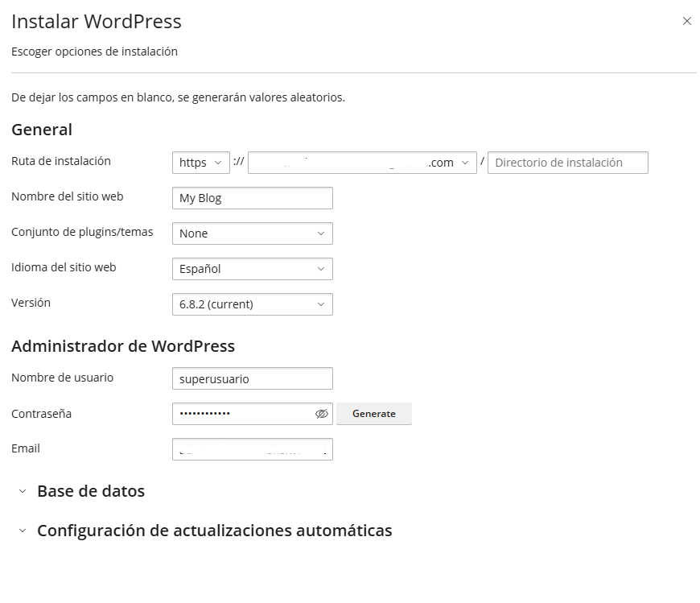Open the Conjunto de plugins/temas dropdown
Screen dimensions: 700x603
pyautogui.click(x=252, y=233)
